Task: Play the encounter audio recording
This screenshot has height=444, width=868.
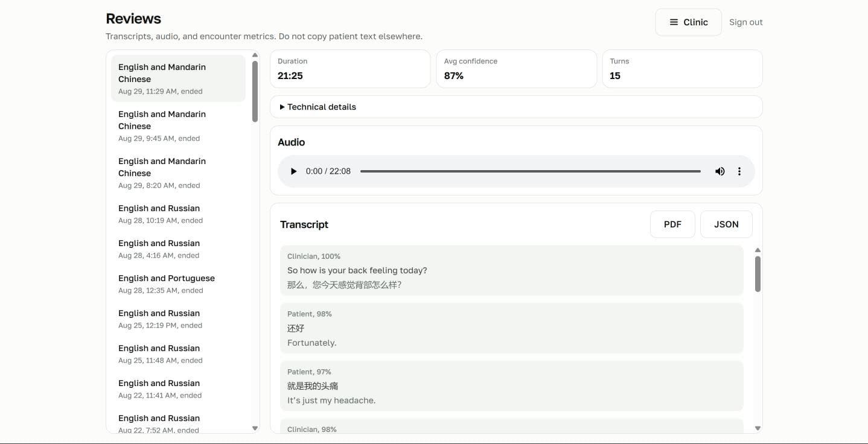Action: pyautogui.click(x=293, y=171)
